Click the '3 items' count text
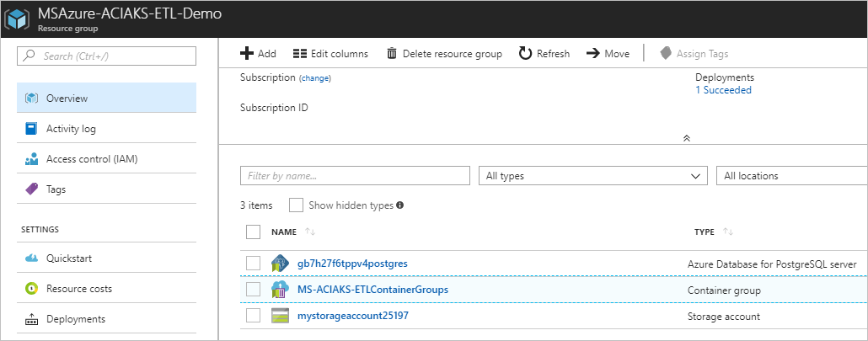Image resolution: width=868 pixels, height=341 pixels. pos(256,205)
